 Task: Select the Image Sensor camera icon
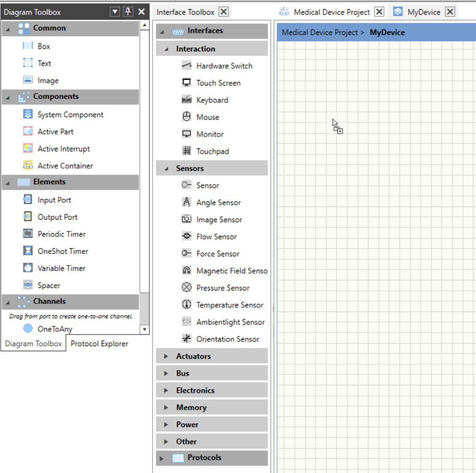[186, 219]
